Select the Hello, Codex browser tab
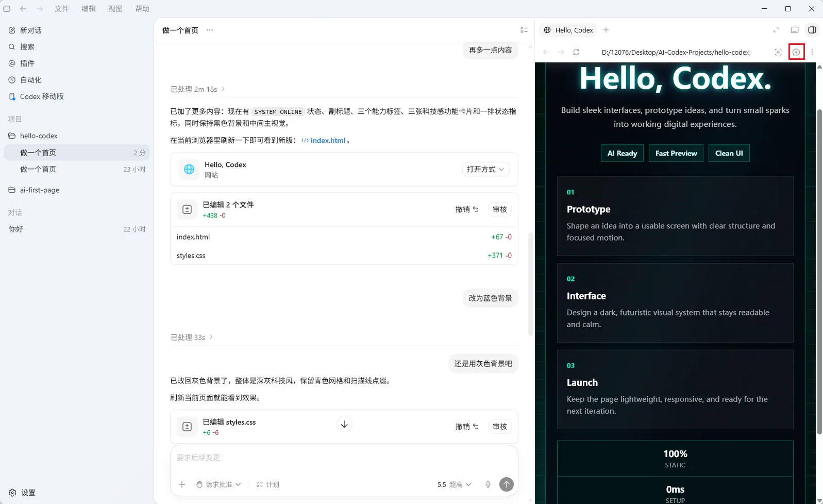The width and height of the screenshot is (823, 504). click(x=568, y=30)
